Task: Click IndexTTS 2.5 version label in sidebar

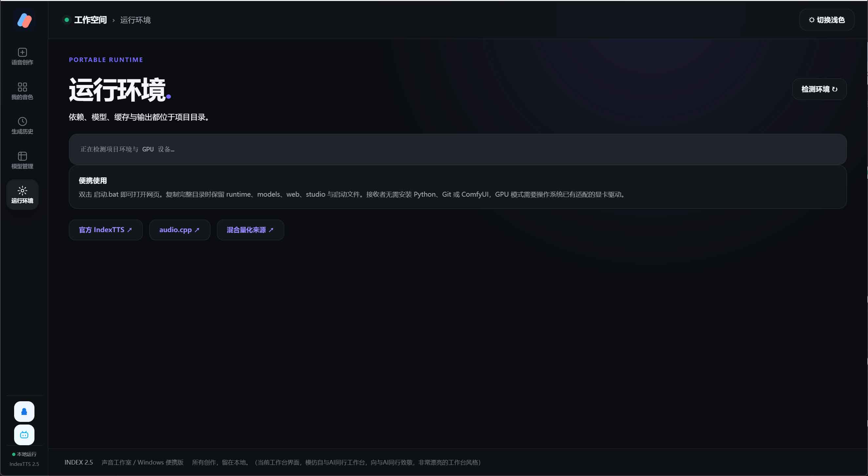Action: 24,464
